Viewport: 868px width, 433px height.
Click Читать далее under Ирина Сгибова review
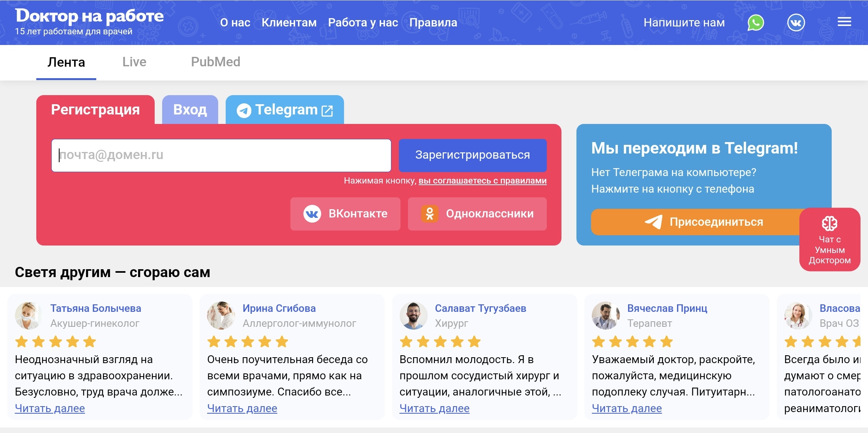click(242, 408)
